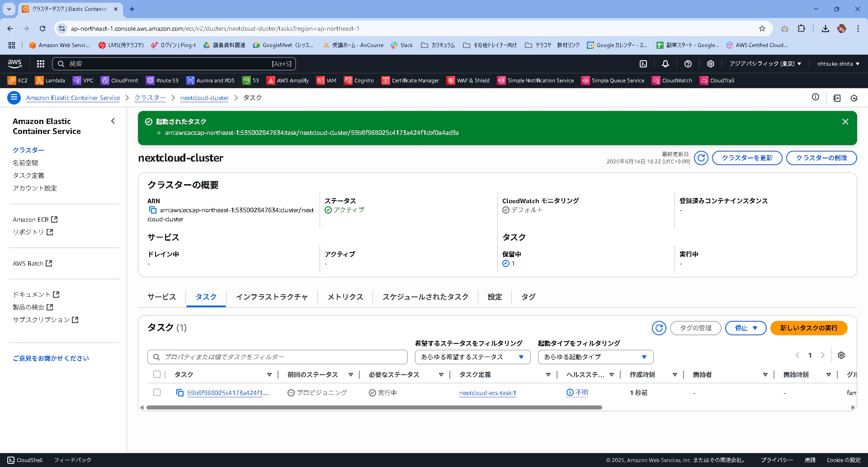Open the CloudWatch shortcut
Viewport: 868px width, 467px height.
(x=672, y=81)
